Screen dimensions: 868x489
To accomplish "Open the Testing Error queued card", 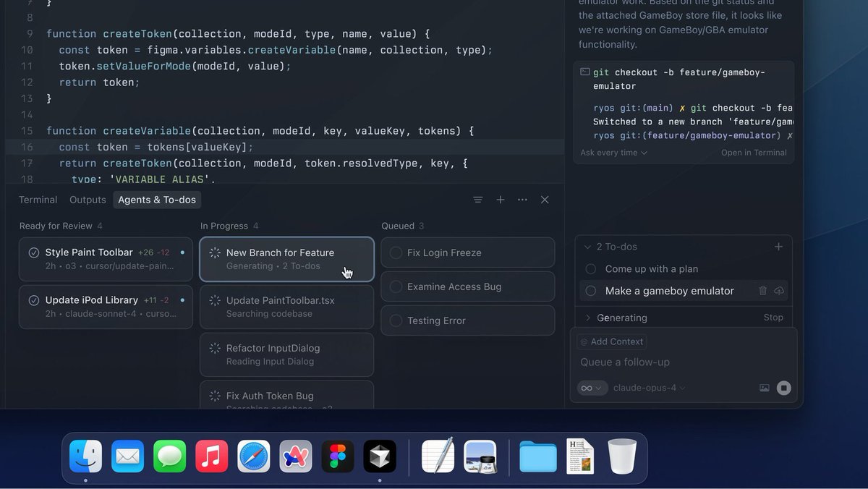I will [x=468, y=320].
